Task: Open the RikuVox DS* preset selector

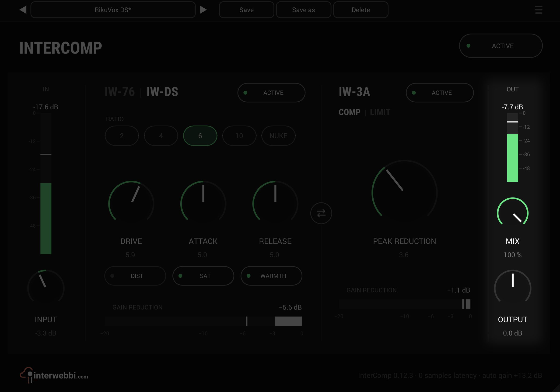Action: (113, 10)
